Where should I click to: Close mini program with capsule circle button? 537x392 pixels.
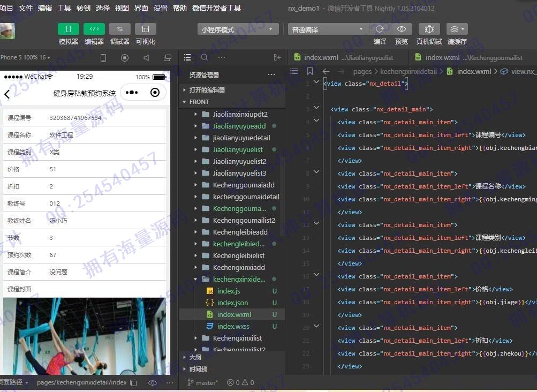155,93
